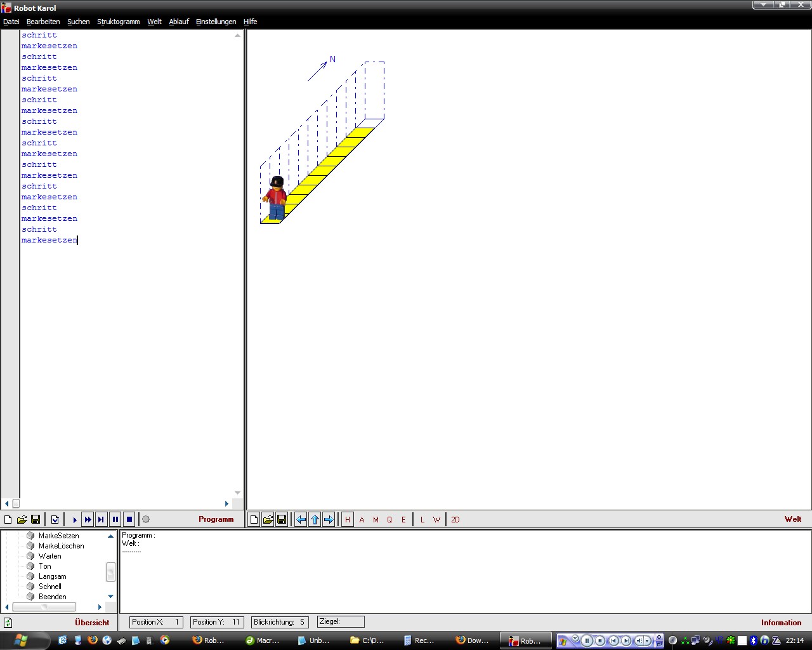Click the Programm panel label

point(216,519)
